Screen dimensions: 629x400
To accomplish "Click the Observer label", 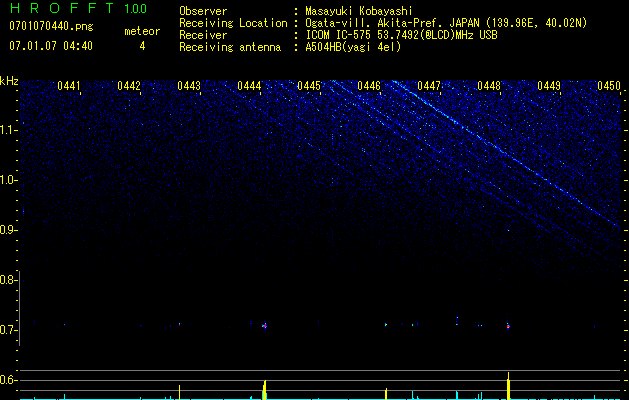I will [203, 11].
